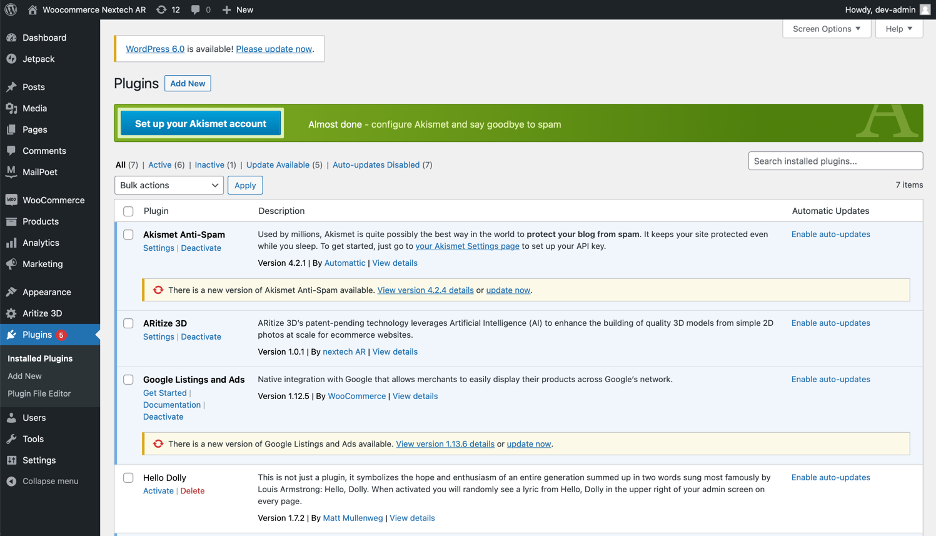Click the dev-admin avatar icon

click(925, 10)
